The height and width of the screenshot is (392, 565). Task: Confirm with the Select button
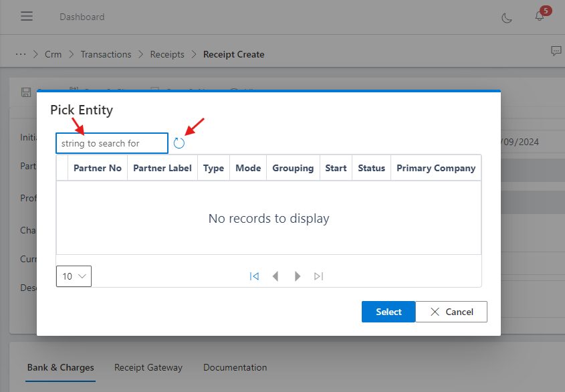388,311
